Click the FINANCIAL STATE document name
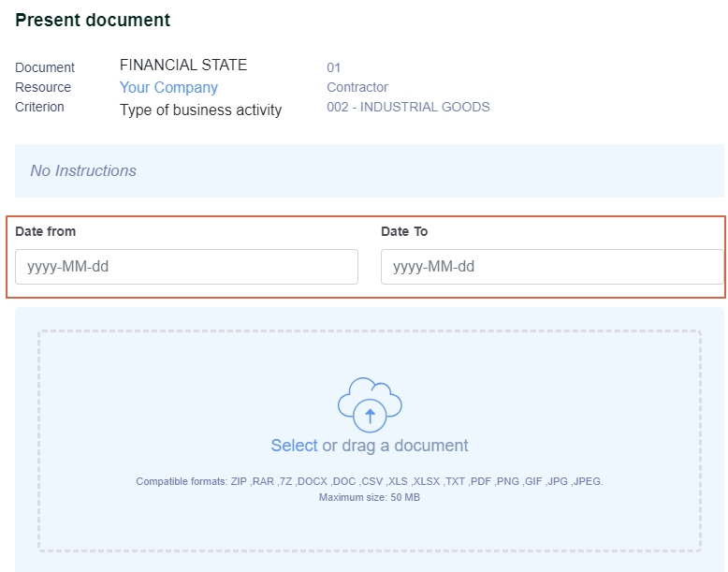Viewport: 728px width, 572px height. (183, 65)
